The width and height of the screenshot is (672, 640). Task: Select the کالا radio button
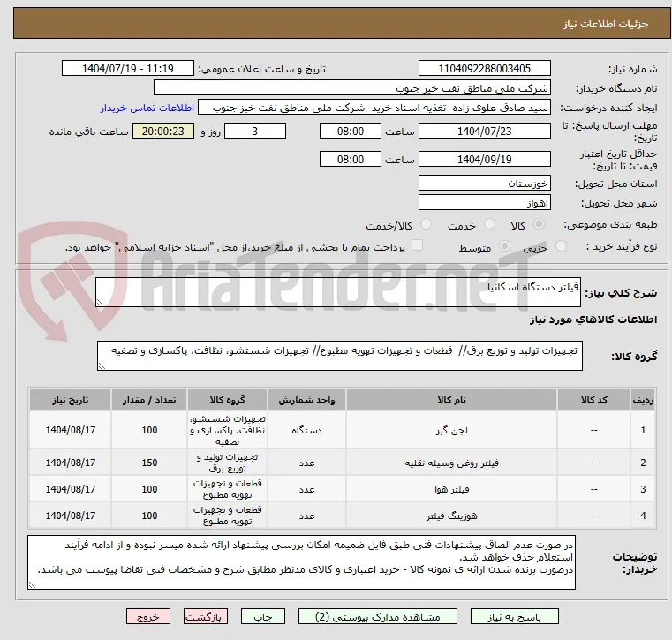(540, 224)
